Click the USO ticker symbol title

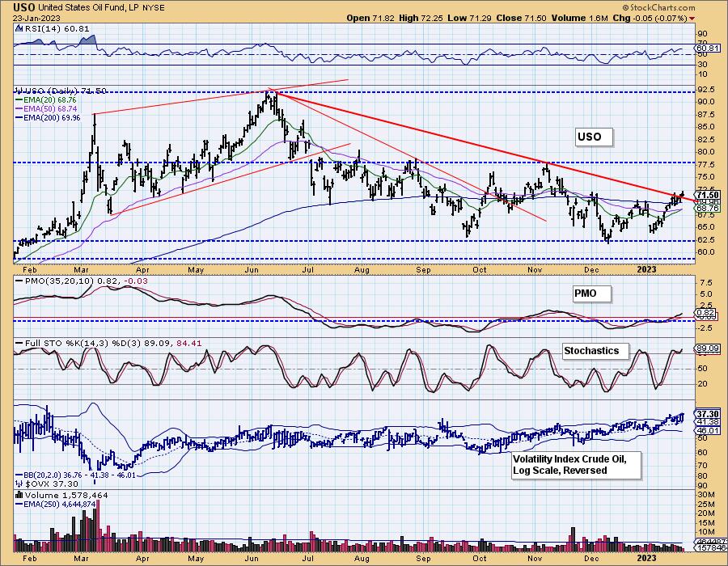[x=24, y=7]
